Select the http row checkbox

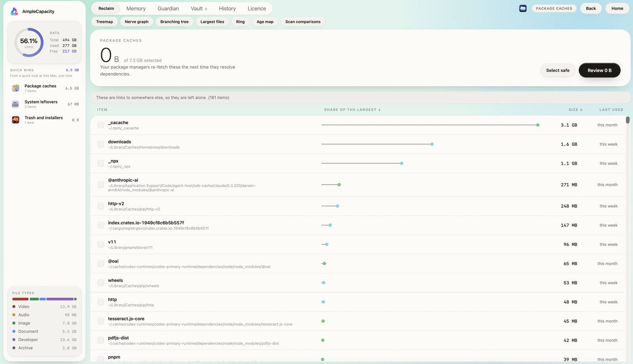point(101,302)
